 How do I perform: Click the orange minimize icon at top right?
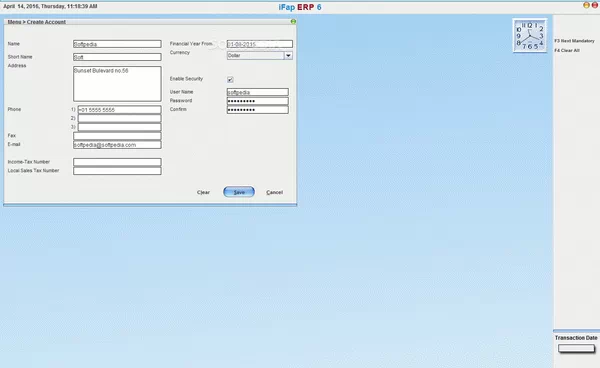(586, 5)
